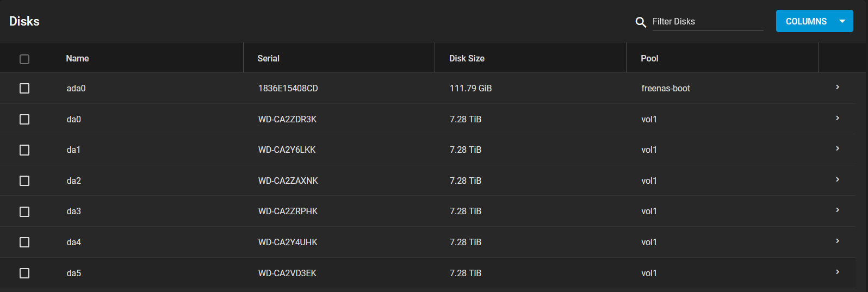This screenshot has width=868, height=292.
Task: Show details for da3 with chevron
Action: point(838,210)
